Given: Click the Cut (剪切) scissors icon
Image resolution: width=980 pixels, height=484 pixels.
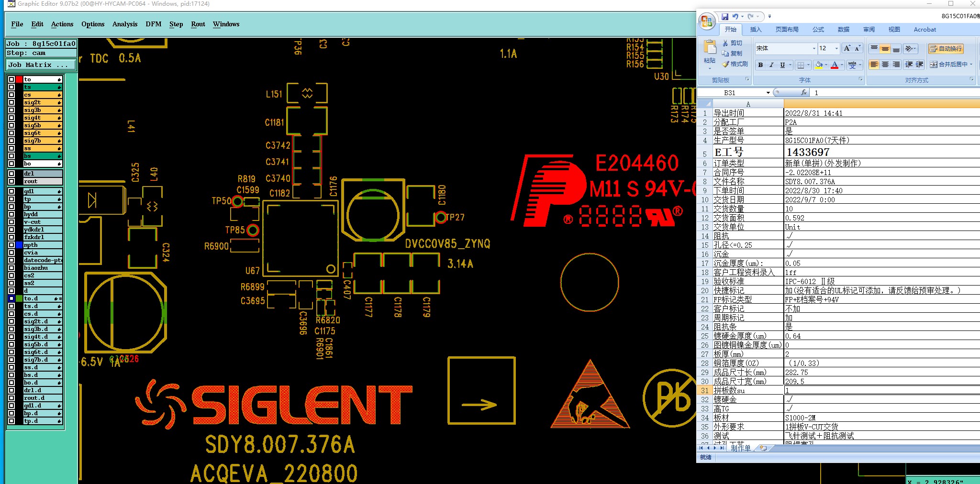Looking at the screenshot, I should [x=725, y=43].
